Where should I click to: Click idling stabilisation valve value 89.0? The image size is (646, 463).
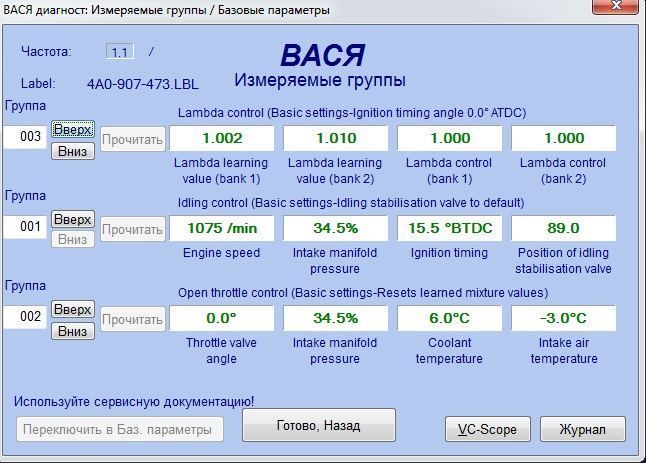tap(564, 228)
